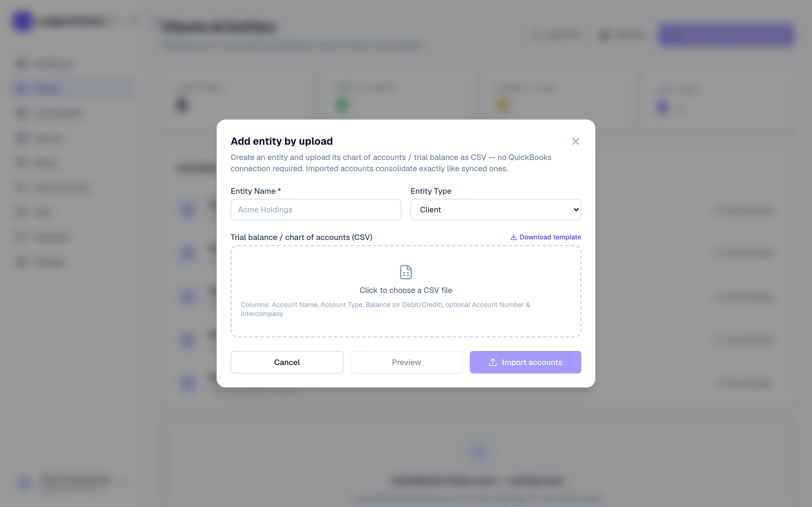Click the CSV document icon in the upload area
812x507 pixels.
pyautogui.click(x=406, y=272)
